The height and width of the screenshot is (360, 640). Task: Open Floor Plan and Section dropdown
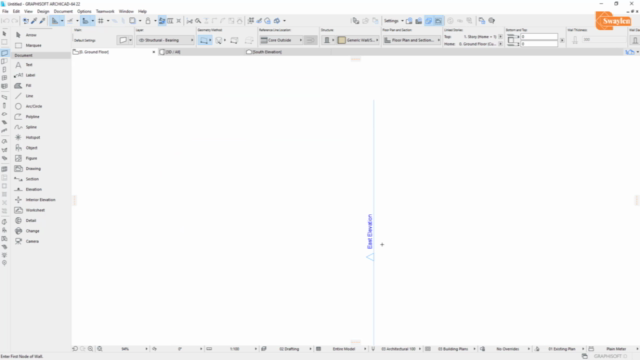(412, 40)
